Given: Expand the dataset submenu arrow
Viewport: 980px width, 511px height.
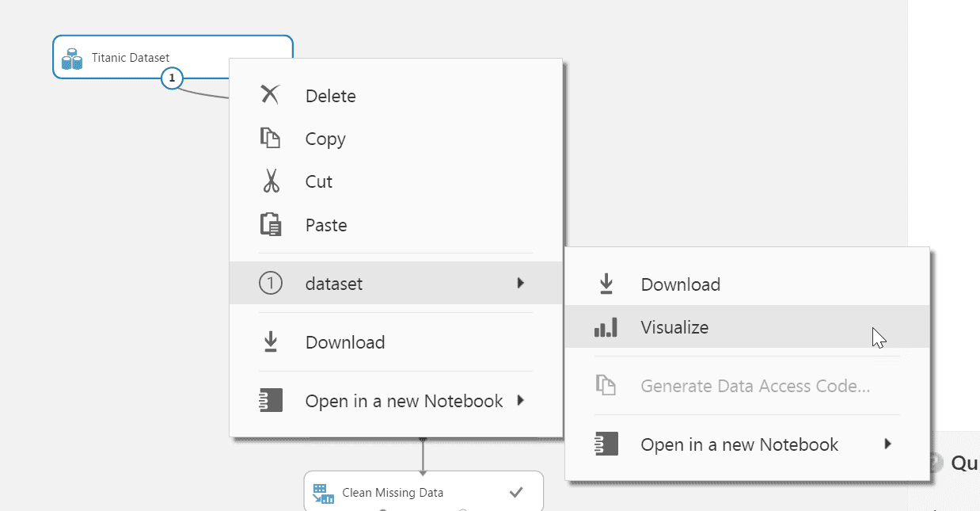Looking at the screenshot, I should coord(520,283).
